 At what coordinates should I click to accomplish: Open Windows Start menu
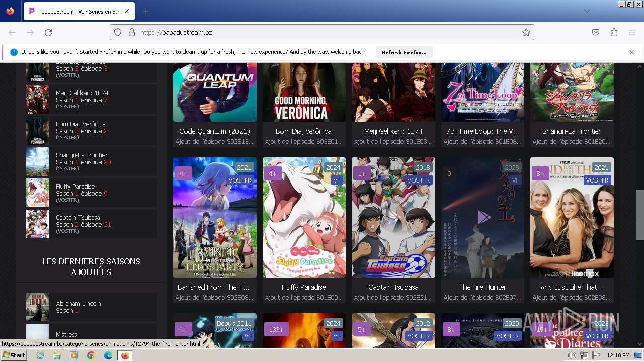(x=14, y=355)
